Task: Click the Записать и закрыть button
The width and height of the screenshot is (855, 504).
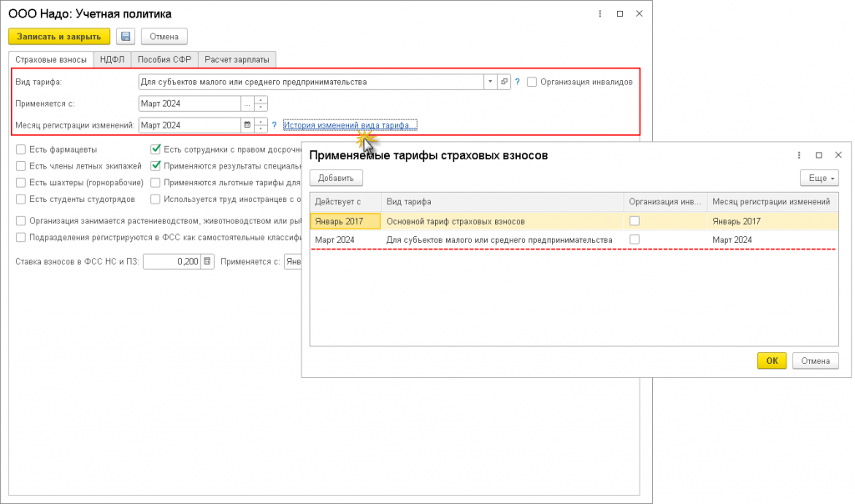Action: (x=59, y=37)
